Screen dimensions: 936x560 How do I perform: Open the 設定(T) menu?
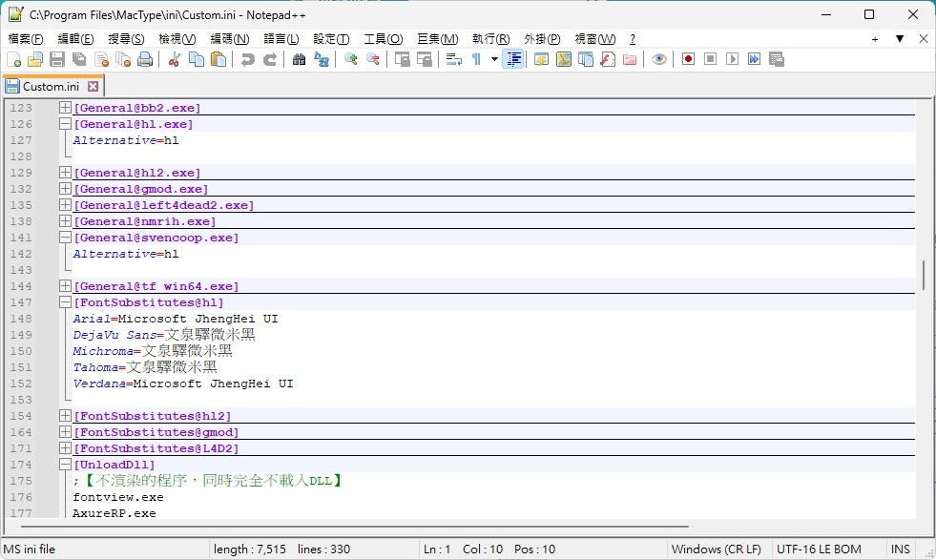coord(331,39)
